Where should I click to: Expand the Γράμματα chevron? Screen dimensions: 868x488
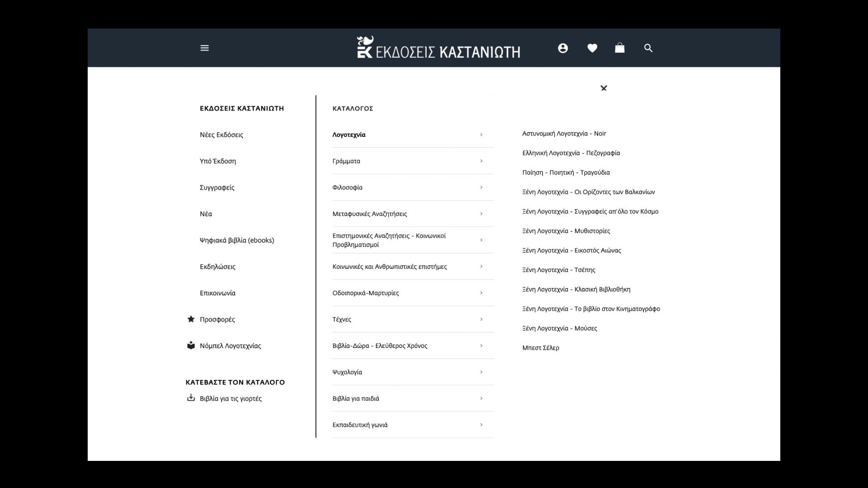click(481, 161)
